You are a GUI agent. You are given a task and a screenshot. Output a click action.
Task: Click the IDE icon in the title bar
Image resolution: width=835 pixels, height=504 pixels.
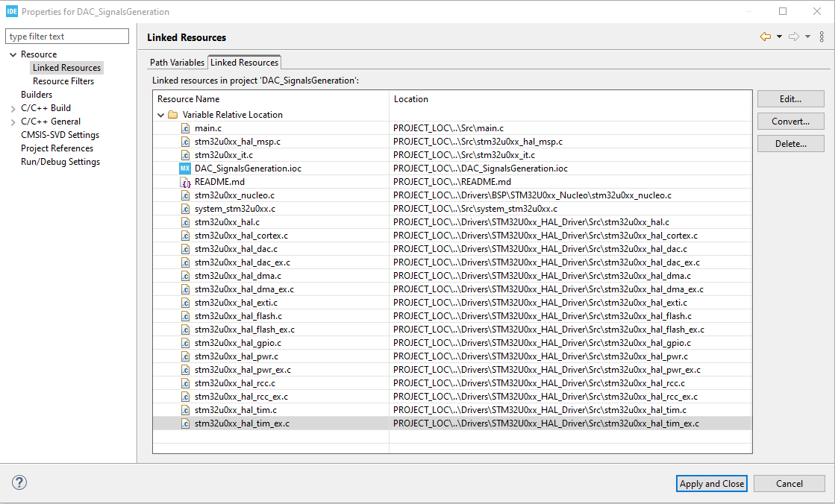tap(10, 11)
